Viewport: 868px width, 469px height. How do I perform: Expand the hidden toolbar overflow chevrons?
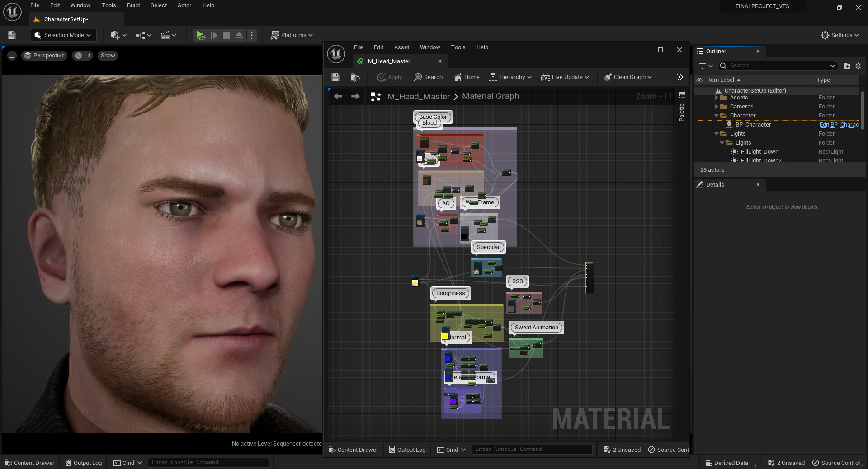[x=679, y=77]
